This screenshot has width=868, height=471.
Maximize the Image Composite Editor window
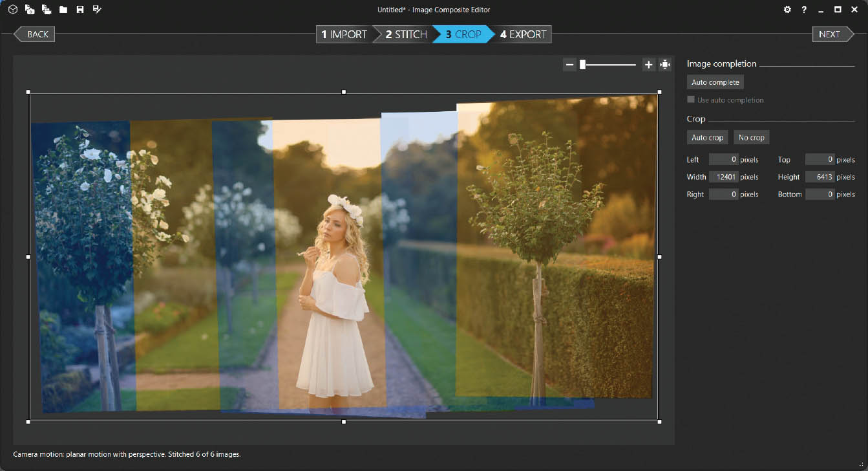pos(838,10)
